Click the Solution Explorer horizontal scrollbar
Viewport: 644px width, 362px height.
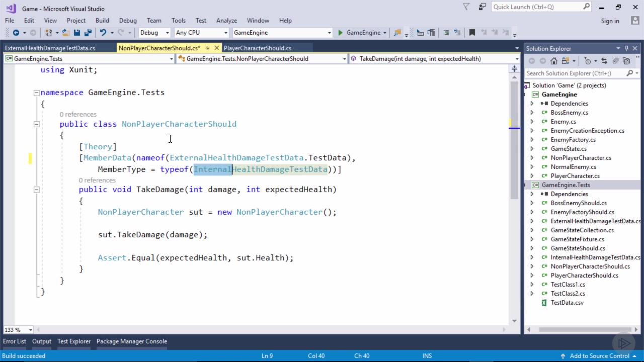(x=582, y=330)
